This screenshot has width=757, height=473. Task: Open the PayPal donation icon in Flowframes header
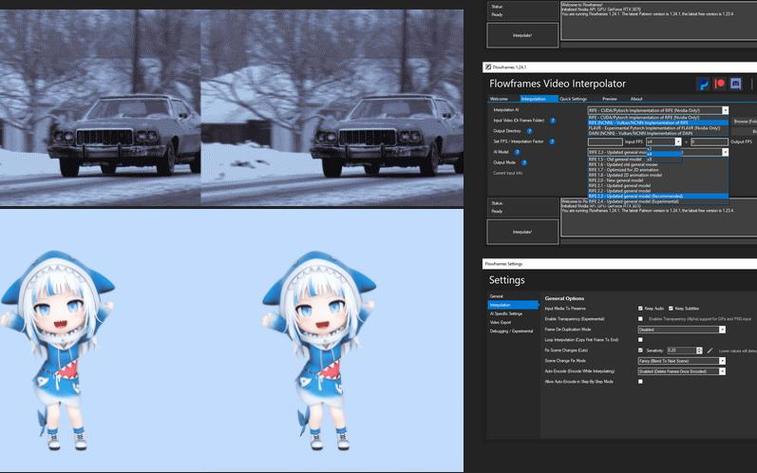[703, 84]
